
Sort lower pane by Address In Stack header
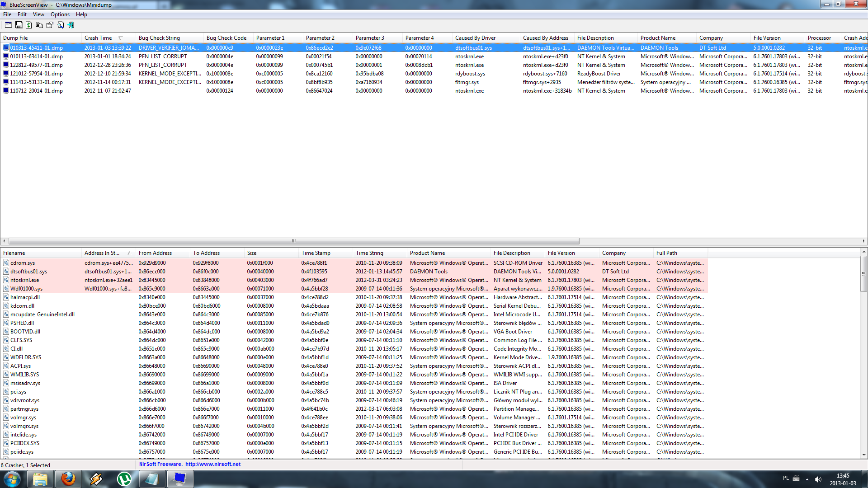pos(108,253)
